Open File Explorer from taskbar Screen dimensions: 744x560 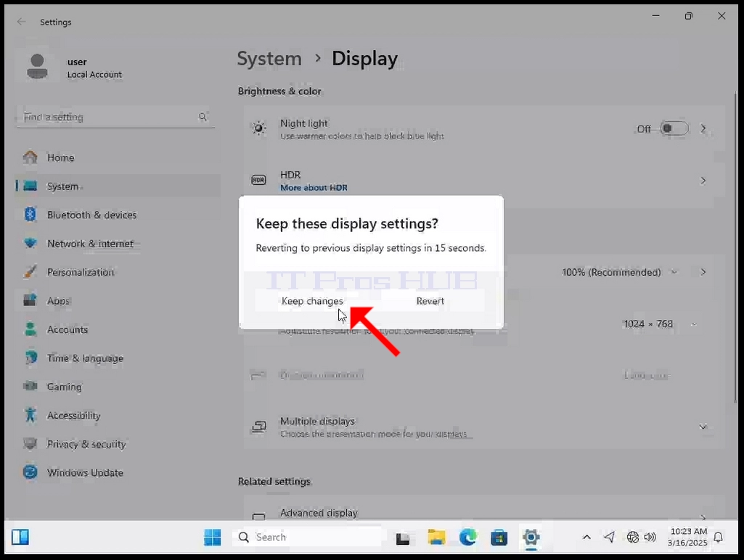436,538
